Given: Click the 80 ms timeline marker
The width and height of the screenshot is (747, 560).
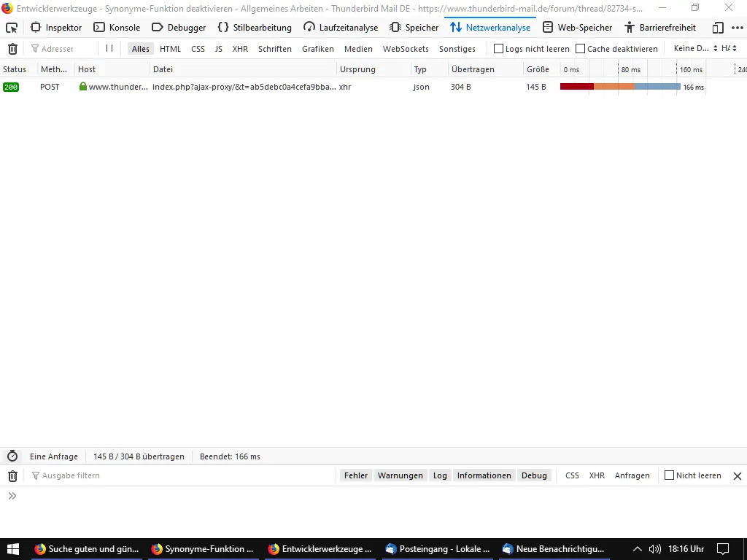Looking at the screenshot, I should [631, 69].
